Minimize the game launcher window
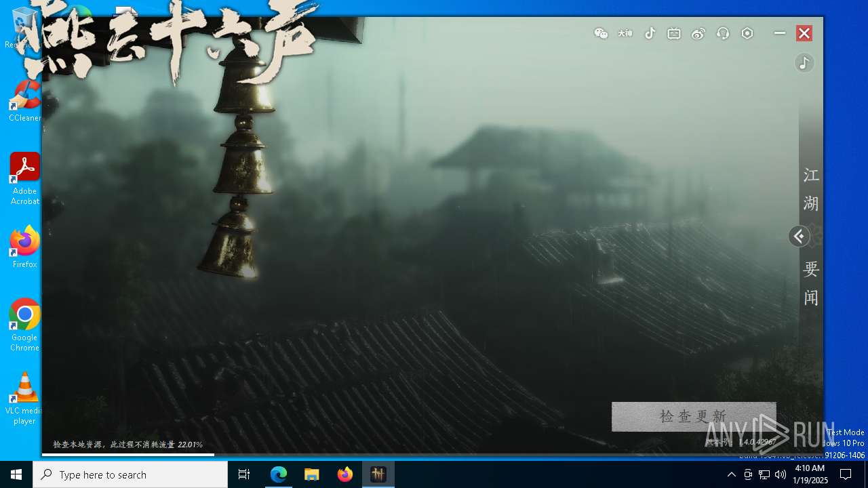Image resolution: width=868 pixels, height=488 pixels. pos(780,33)
